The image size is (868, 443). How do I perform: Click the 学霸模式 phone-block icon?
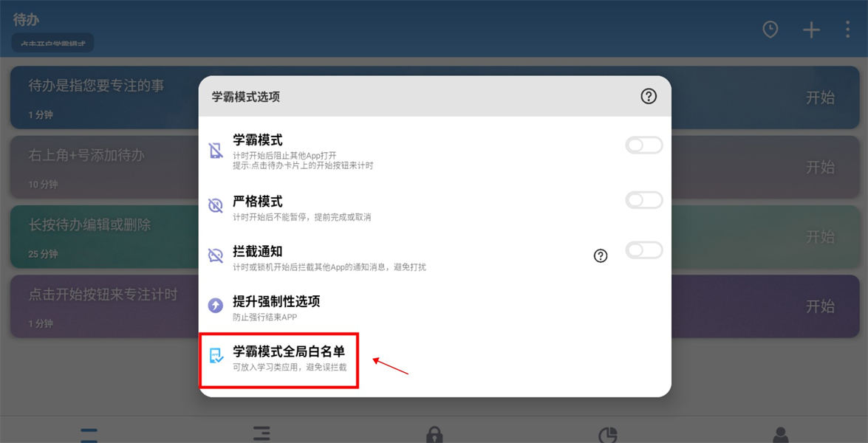(x=216, y=151)
